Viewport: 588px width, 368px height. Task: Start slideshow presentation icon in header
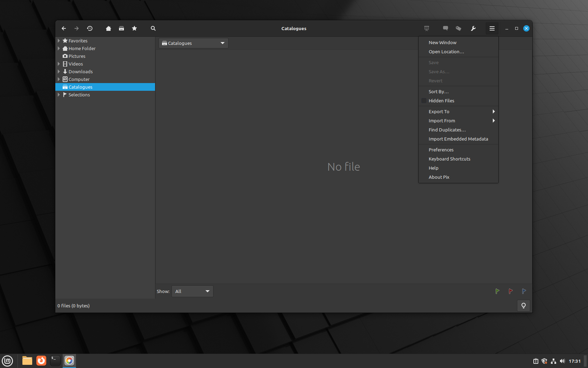(427, 28)
